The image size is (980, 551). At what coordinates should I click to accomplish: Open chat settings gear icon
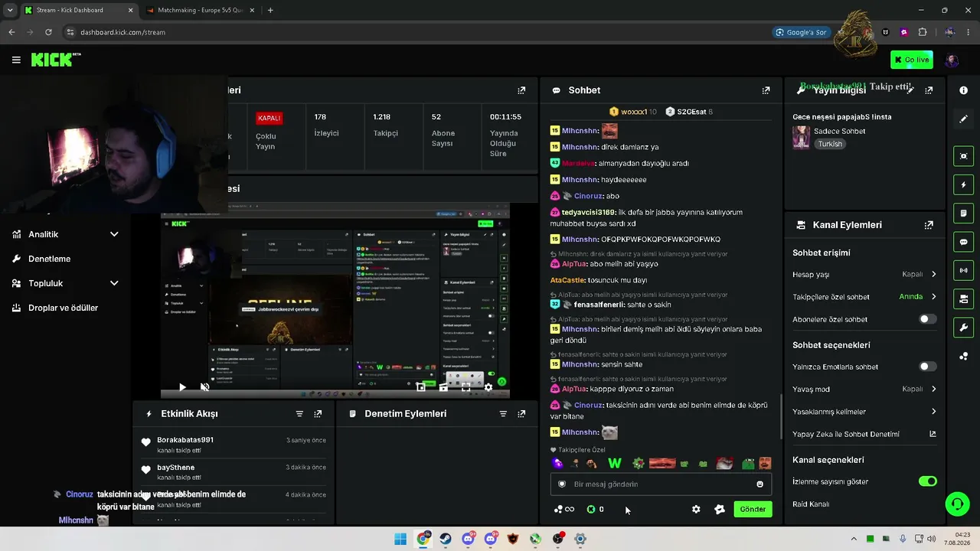click(x=696, y=510)
